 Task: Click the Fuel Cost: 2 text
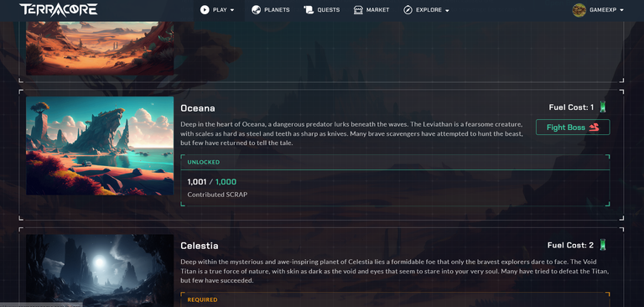point(570,246)
